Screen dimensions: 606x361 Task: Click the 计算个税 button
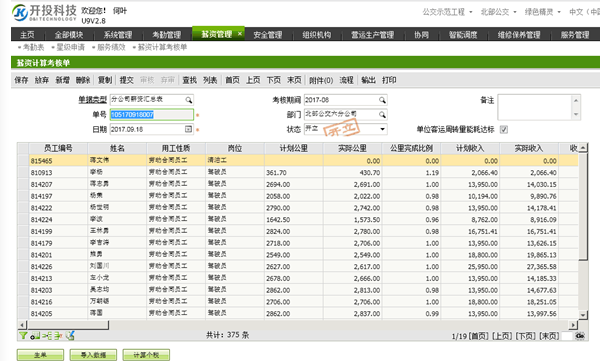pyautogui.click(x=146, y=355)
